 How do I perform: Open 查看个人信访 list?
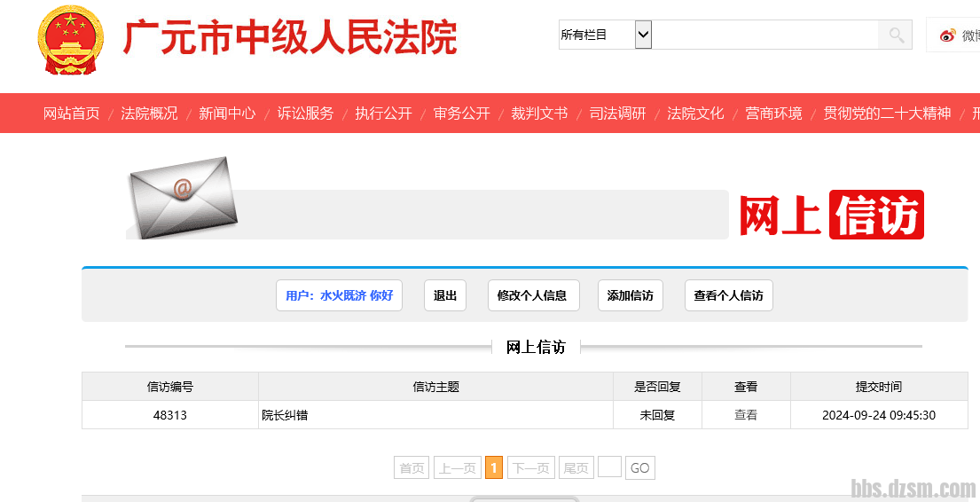coord(728,295)
